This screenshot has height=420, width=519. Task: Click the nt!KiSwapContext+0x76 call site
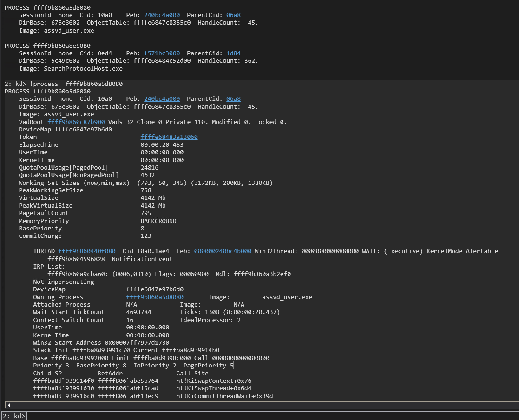pos(213,381)
